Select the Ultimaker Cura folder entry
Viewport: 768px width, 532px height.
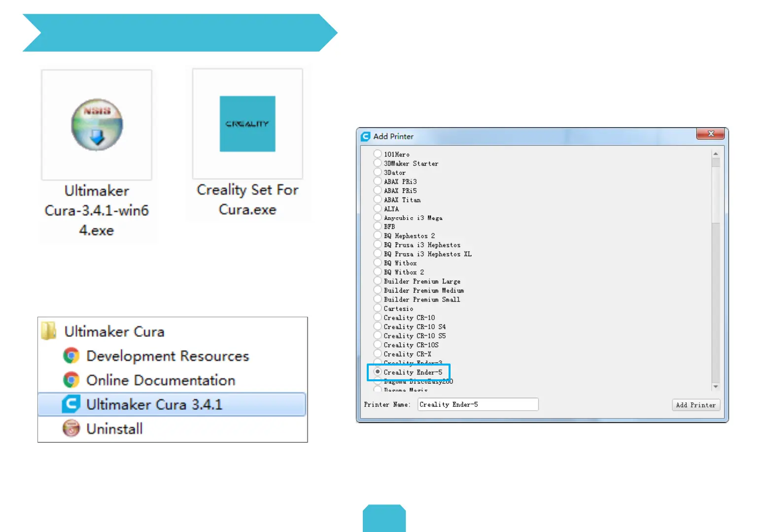pyautogui.click(x=114, y=332)
